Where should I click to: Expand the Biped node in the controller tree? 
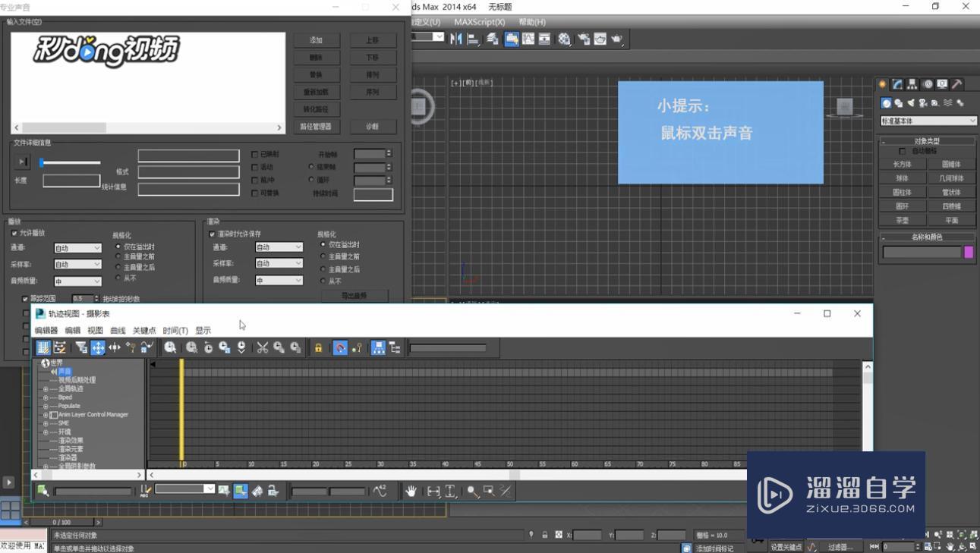(x=46, y=397)
